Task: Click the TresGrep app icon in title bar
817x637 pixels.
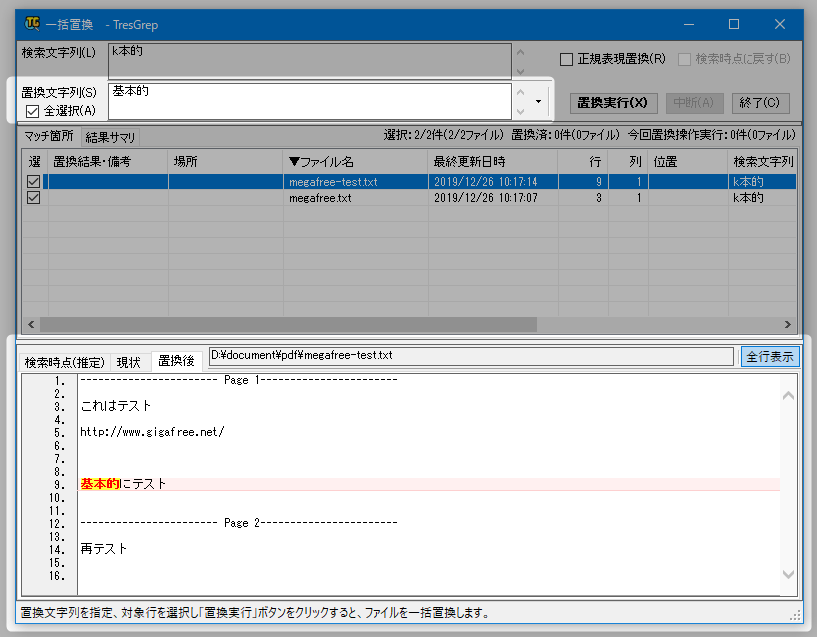Action: click(32, 23)
